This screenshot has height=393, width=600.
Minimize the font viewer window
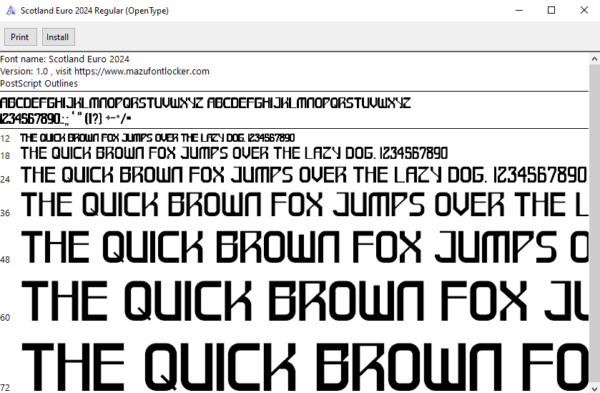[x=519, y=10]
